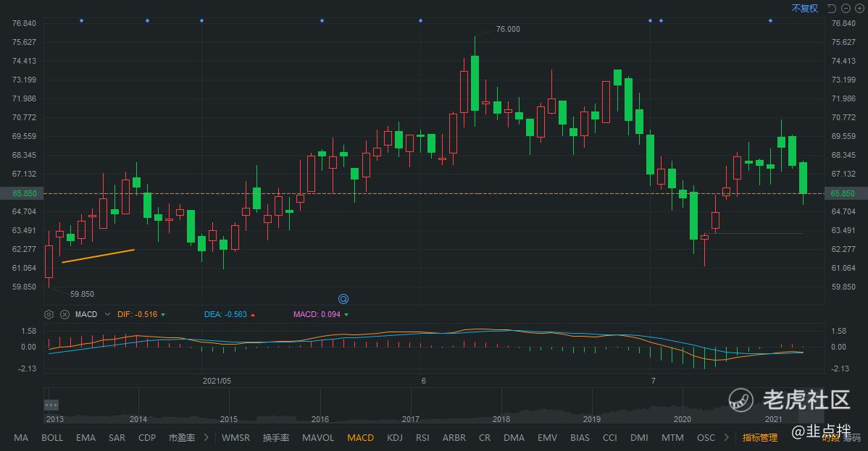This screenshot has width=868, height=451.
Task: Switch sub-chart to ARBR
Action: (454, 438)
